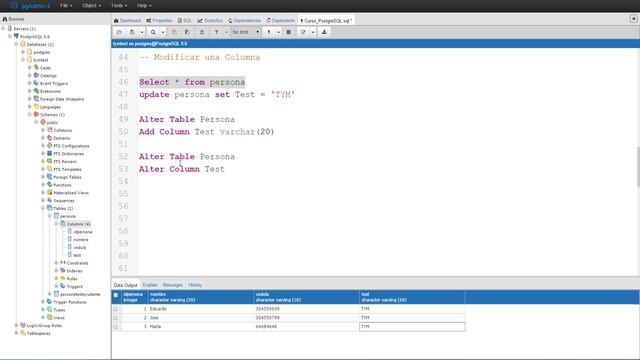Screen dimensions: 640x360
Task: Click the TYM cell in Maria row
Action: coord(412,327)
